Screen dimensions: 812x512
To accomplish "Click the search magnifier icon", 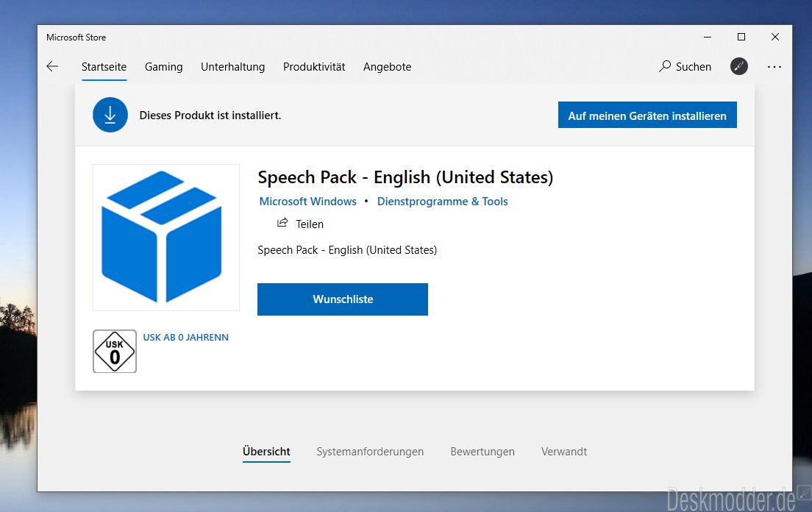I will click(665, 66).
